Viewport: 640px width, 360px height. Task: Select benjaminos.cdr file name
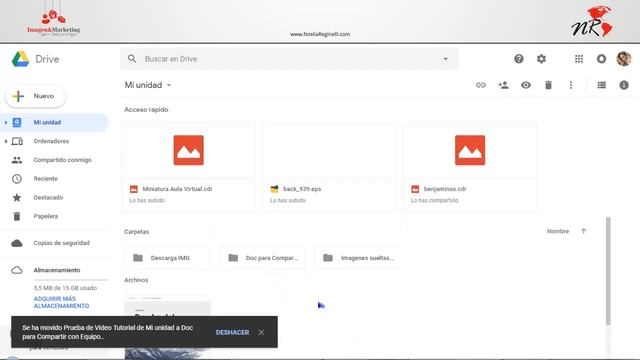(445, 189)
